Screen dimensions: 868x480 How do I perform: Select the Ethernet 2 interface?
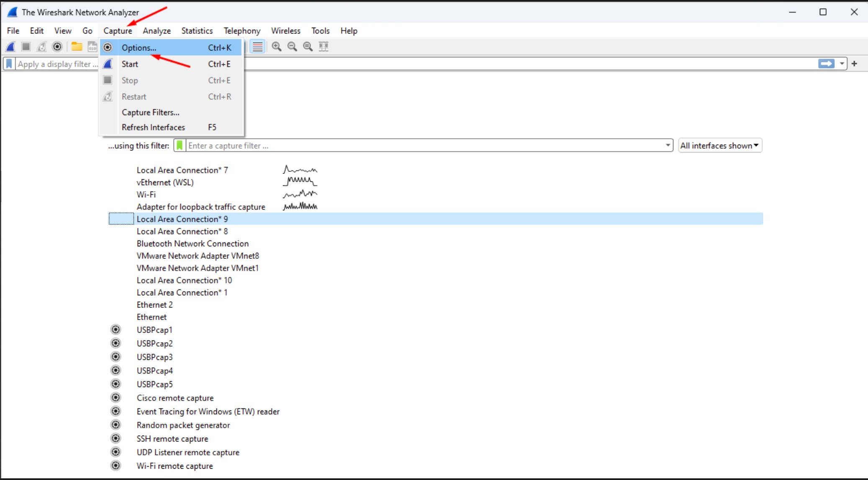click(x=154, y=305)
